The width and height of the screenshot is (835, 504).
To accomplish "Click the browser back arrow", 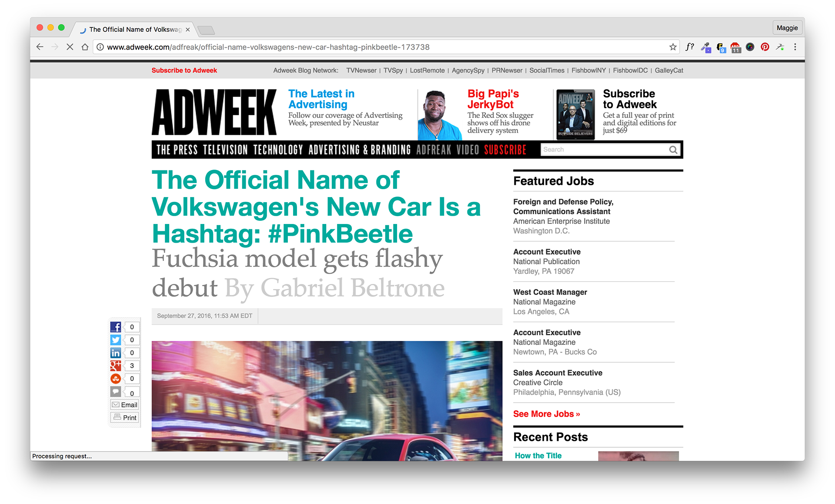I will 40,47.
